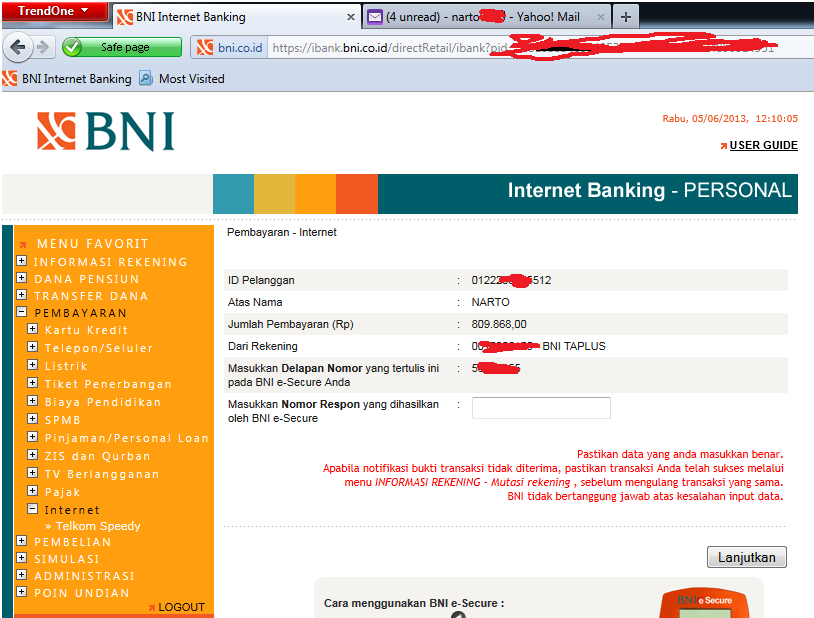This screenshot has height=618, width=814.
Task: Open the Pajak payment menu label
Action: [63, 492]
